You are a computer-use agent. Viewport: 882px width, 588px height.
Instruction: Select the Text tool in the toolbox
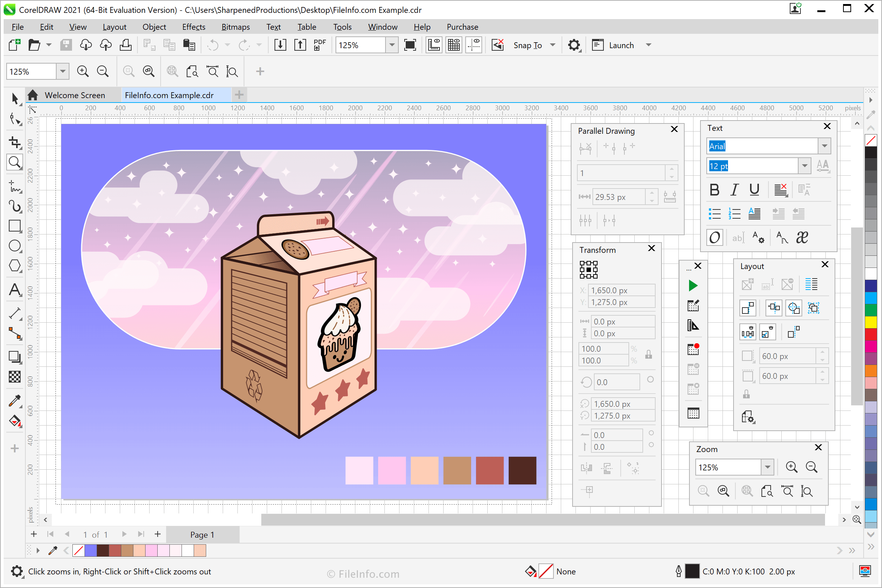pos(15,290)
